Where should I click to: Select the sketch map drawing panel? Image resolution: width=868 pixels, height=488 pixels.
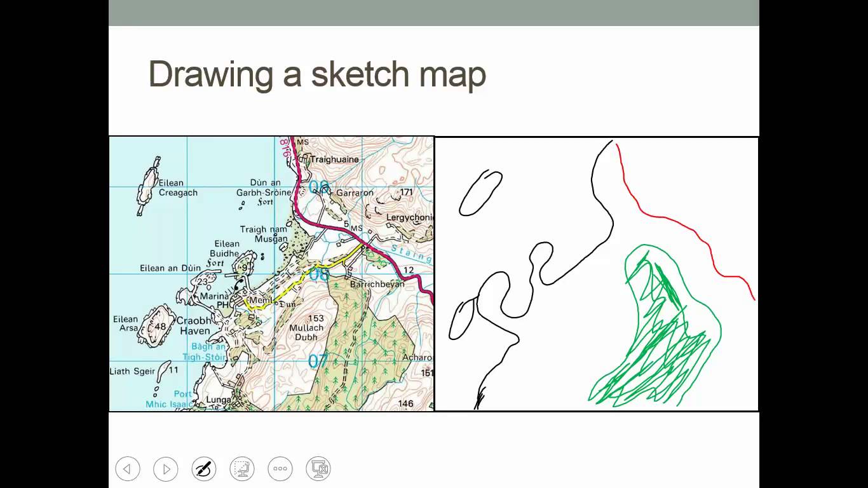tap(596, 272)
